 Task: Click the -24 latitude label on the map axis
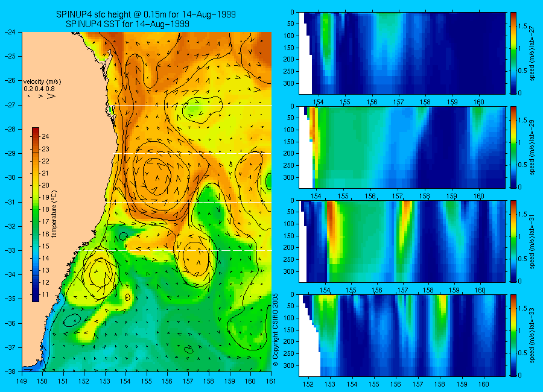[x=10, y=32]
